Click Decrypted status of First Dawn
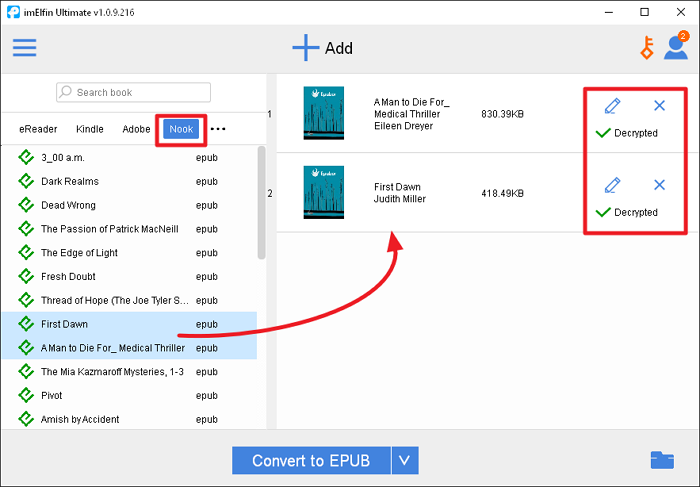Viewport: 700px width, 487px height. point(627,212)
